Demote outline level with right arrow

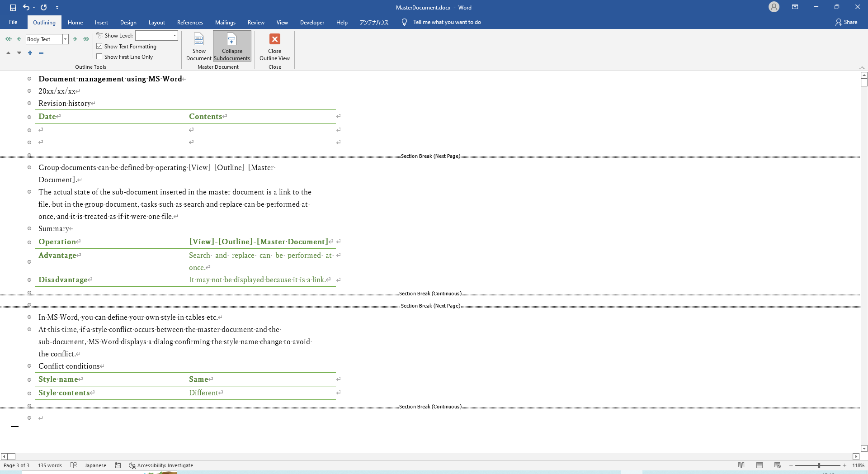click(75, 39)
